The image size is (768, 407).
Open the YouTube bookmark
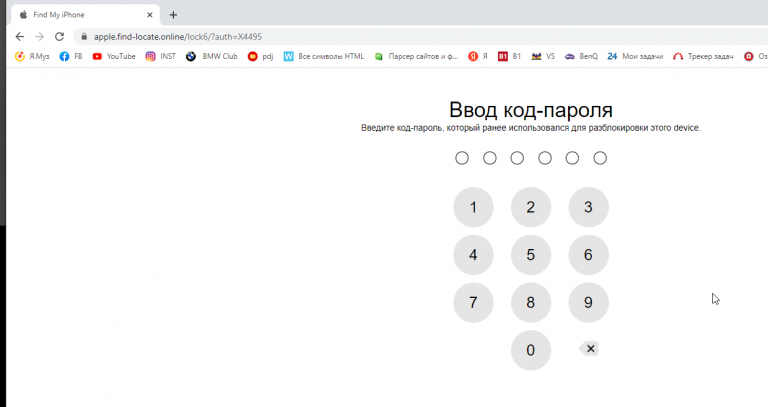coord(113,57)
